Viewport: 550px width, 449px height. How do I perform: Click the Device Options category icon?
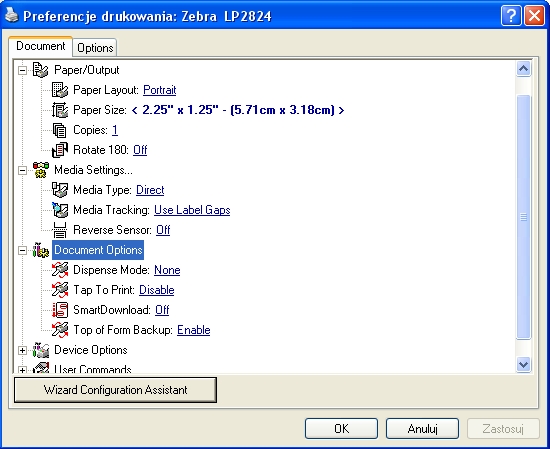41,350
